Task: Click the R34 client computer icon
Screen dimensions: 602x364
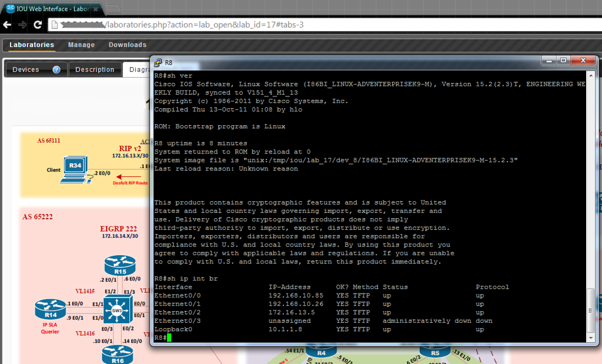Action: click(x=76, y=169)
